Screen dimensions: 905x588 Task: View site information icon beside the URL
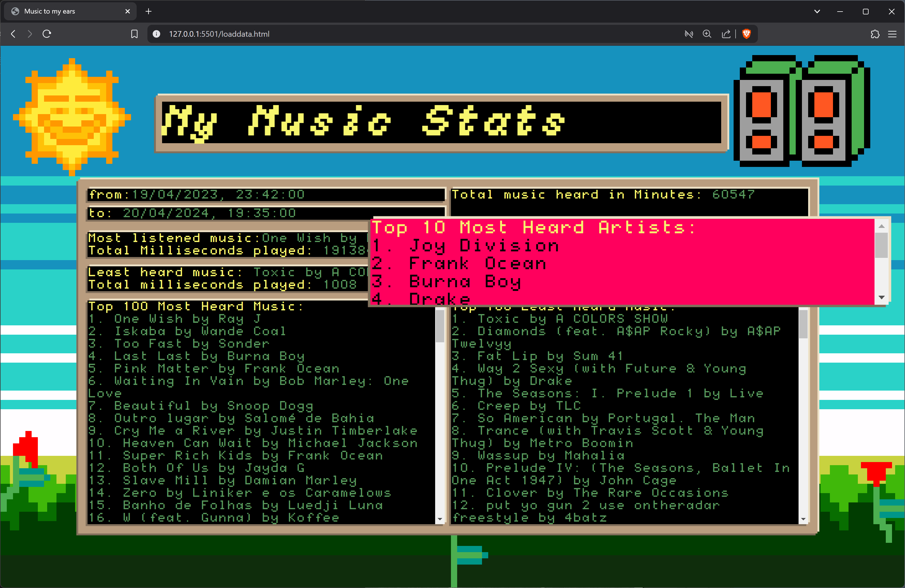[156, 34]
